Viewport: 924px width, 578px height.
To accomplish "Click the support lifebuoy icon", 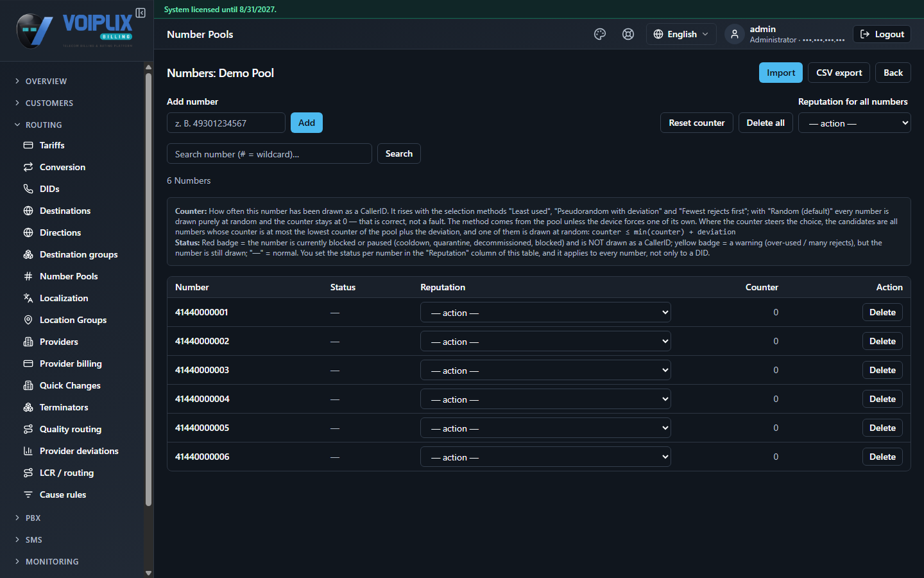I will (628, 34).
